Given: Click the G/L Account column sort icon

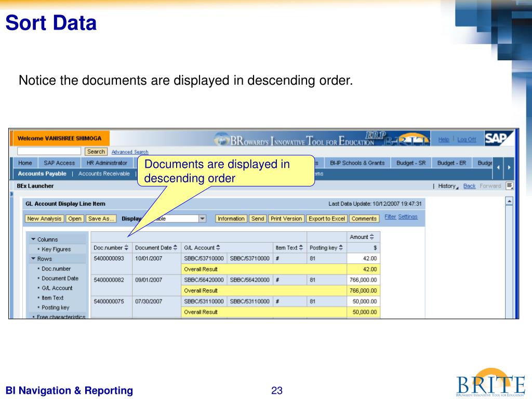Looking at the screenshot, I should coord(218,248).
